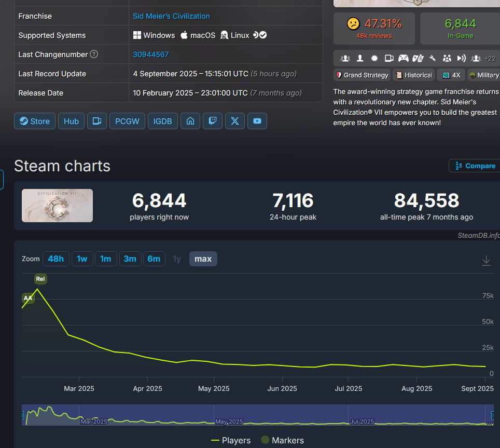Open the Steam Store page button

(x=35, y=121)
